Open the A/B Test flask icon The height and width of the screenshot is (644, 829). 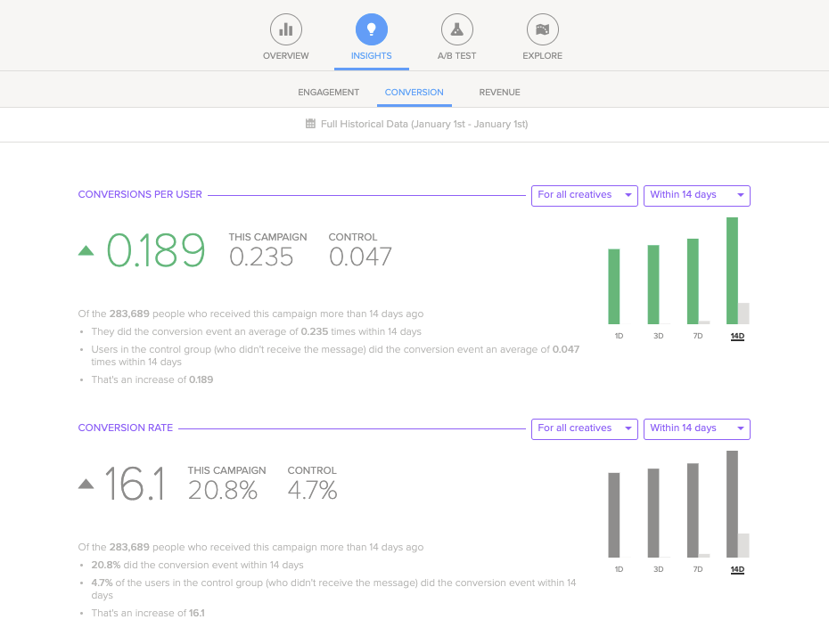(x=456, y=30)
